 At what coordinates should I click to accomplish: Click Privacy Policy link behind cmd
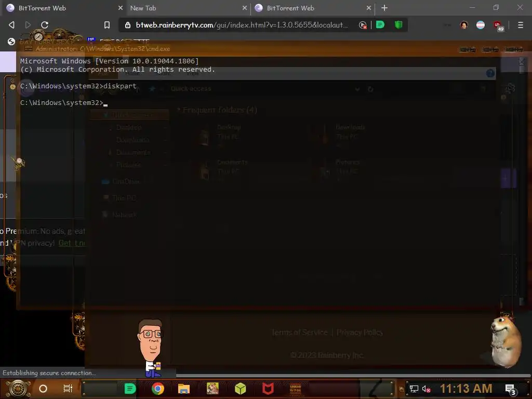[x=360, y=332]
